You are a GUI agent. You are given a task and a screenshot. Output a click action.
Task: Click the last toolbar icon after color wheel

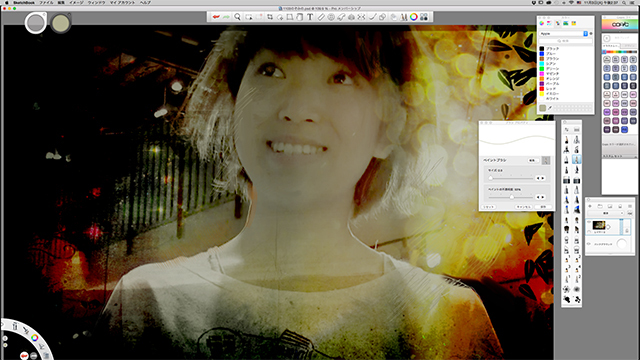click(x=424, y=17)
